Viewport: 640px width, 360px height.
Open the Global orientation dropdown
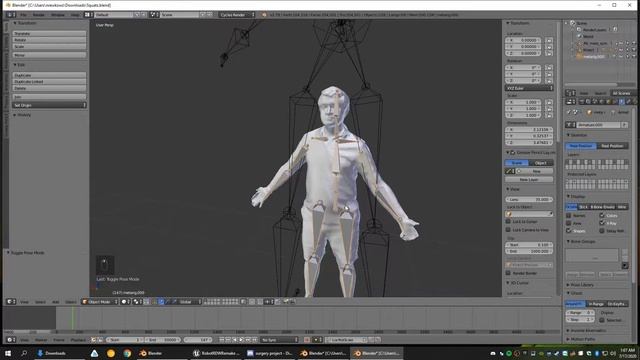[189, 302]
